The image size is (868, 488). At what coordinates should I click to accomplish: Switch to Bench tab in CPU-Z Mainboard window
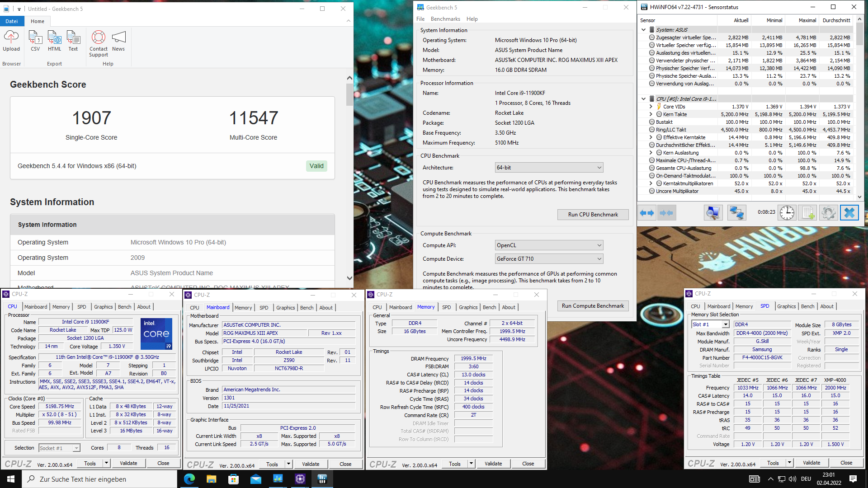307,308
